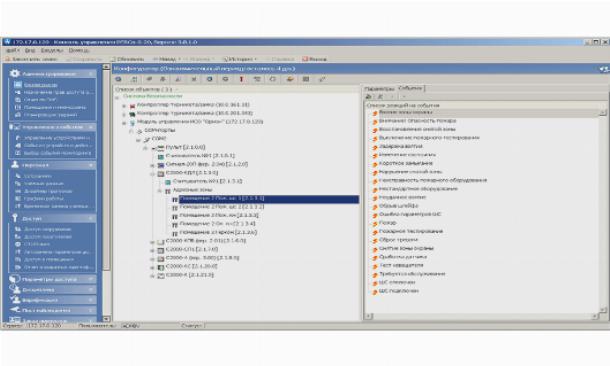610x366 pixels.
Task: Click the gear icon beside Администрирование header
Action: [15, 73]
